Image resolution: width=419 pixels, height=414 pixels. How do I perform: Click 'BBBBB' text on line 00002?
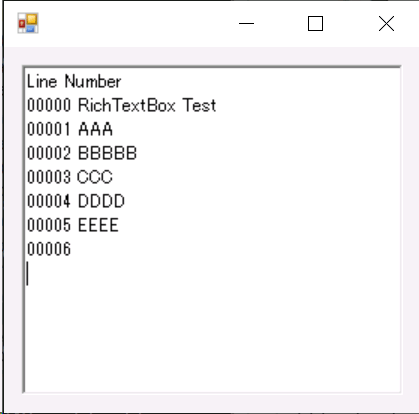coord(107,153)
